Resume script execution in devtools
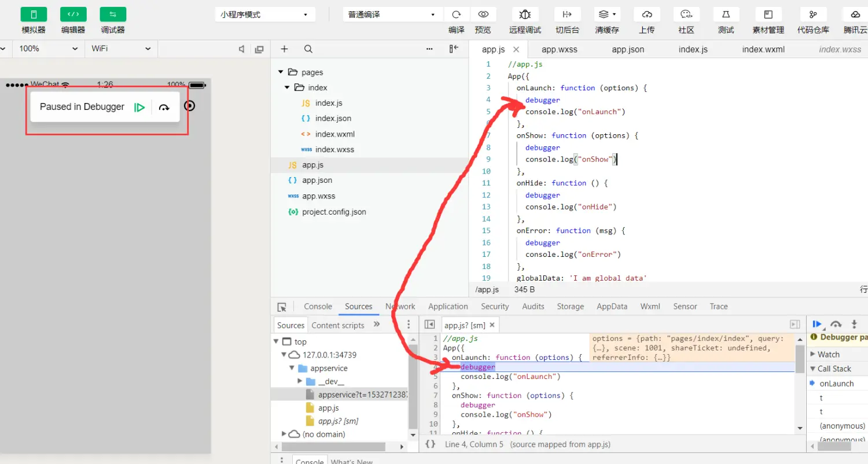 pos(817,325)
